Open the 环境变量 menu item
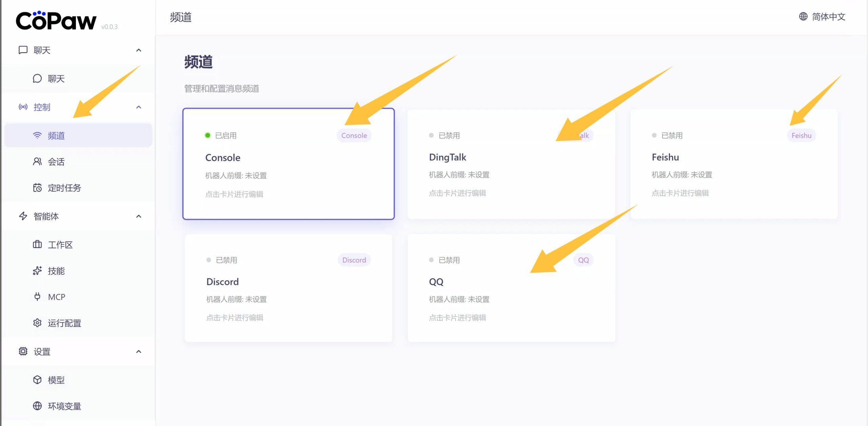Image resolution: width=868 pixels, height=426 pixels. click(64, 406)
